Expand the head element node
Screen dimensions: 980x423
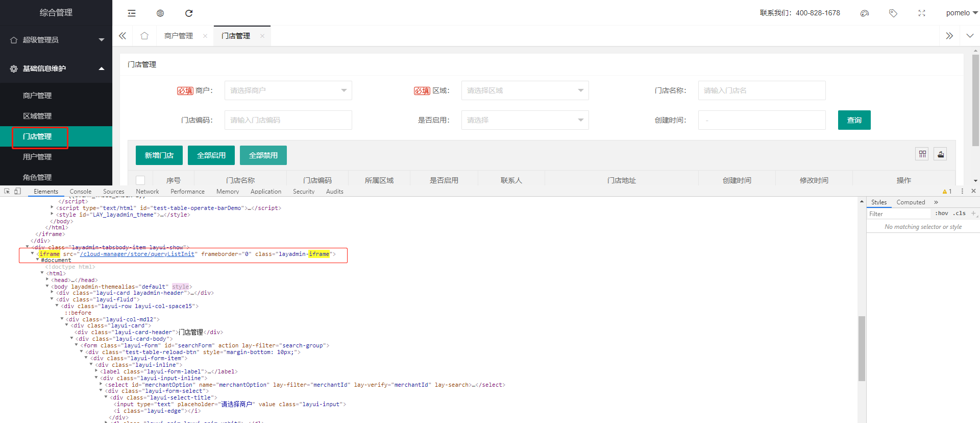click(47, 280)
